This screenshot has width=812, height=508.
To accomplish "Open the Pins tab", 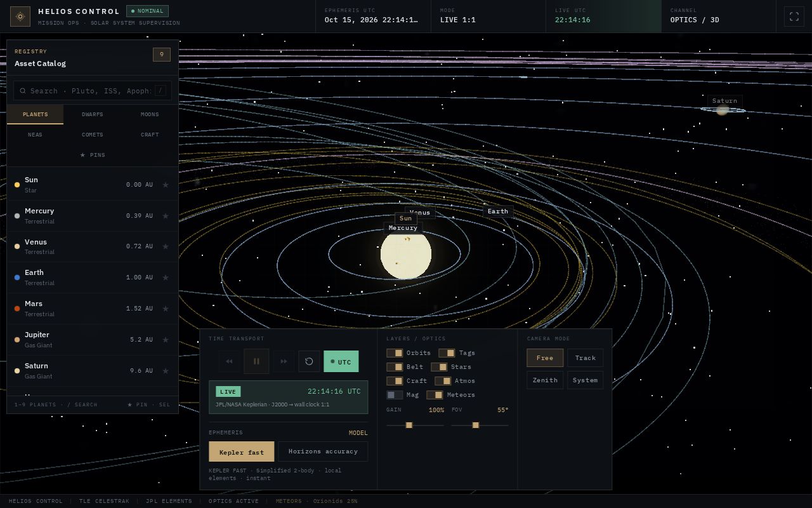I will tap(93, 155).
